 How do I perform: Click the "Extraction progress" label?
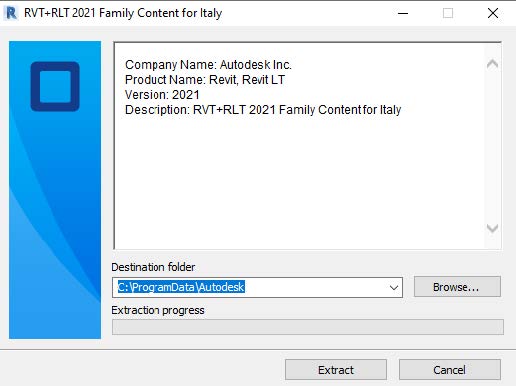coord(158,310)
